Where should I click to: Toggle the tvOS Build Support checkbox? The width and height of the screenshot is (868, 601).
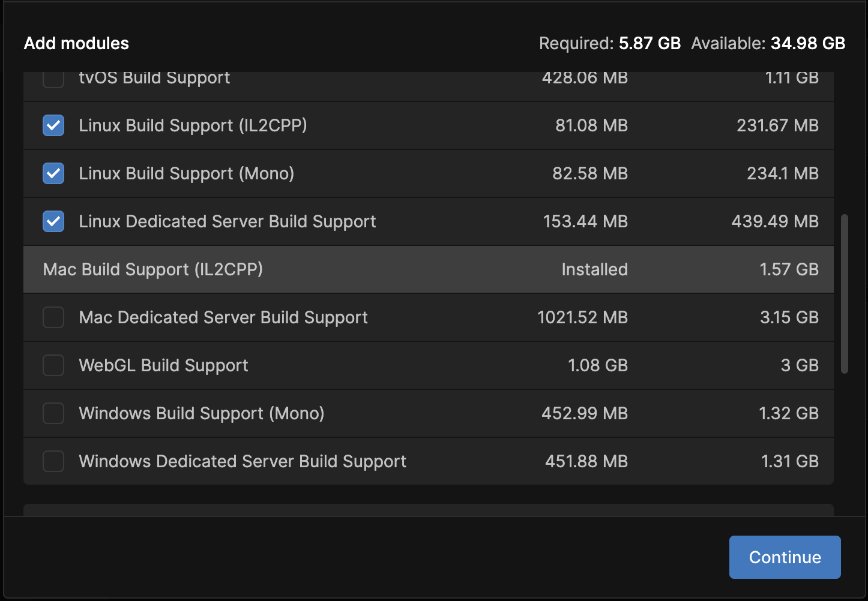(x=53, y=79)
